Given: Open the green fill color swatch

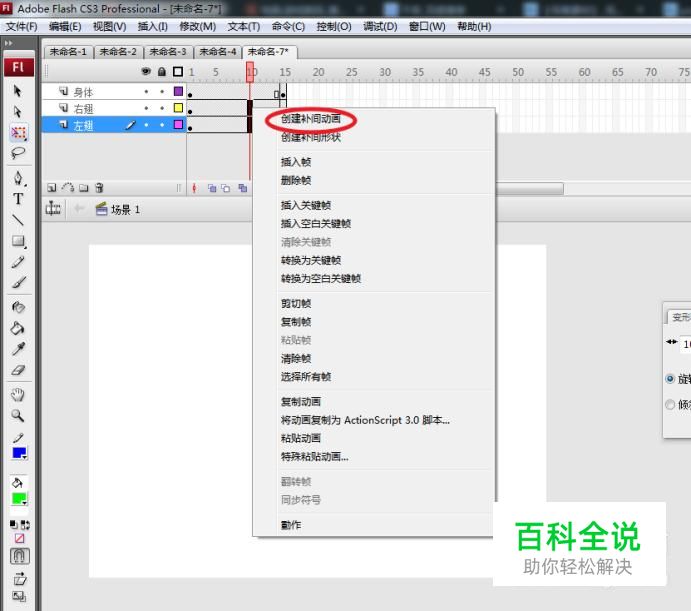Looking at the screenshot, I should click(x=19, y=499).
